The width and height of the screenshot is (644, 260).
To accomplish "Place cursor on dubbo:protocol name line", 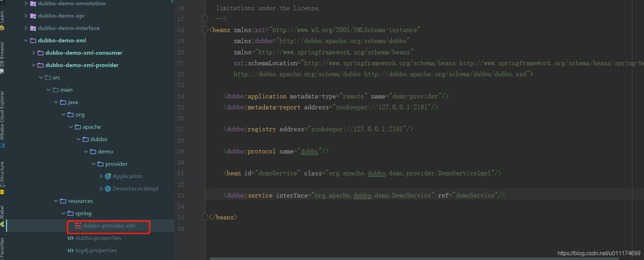I will [276, 151].
